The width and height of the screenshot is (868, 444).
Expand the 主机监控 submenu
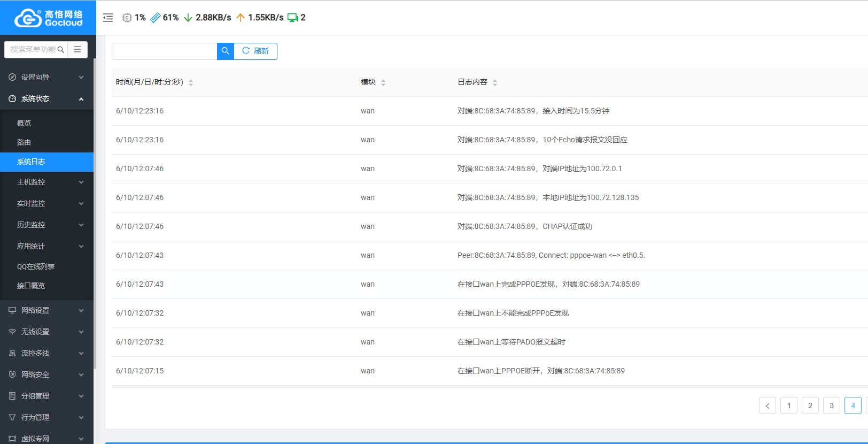(x=46, y=182)
